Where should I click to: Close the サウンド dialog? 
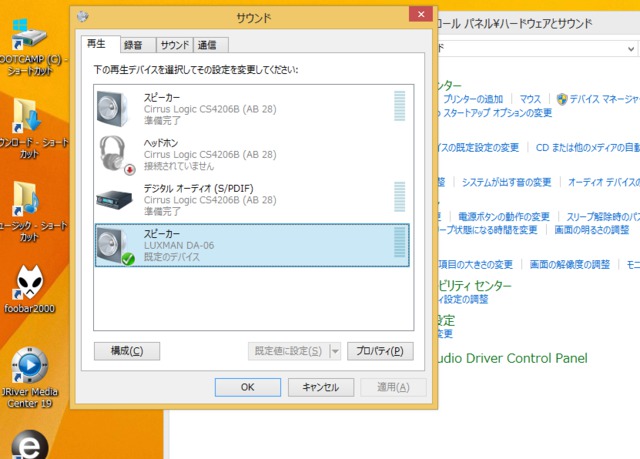[x=421, y=14]
